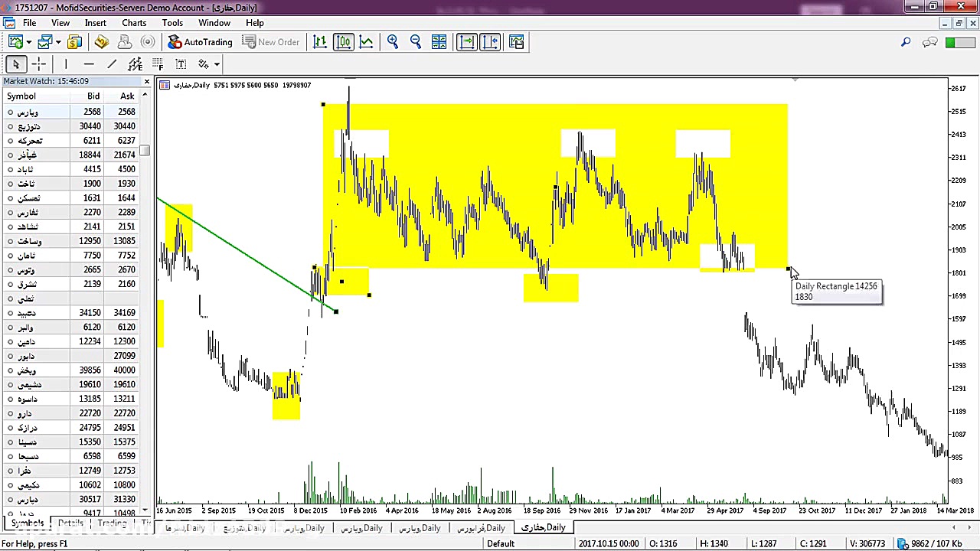This screenshot has height=551, width=980.
Task: Switch to Trading tab in Market Watch
Action: (112, 523)
